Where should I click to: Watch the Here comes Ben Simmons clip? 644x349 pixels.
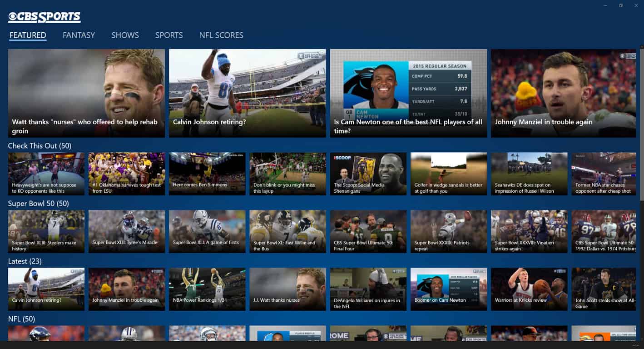coord(207,174)
